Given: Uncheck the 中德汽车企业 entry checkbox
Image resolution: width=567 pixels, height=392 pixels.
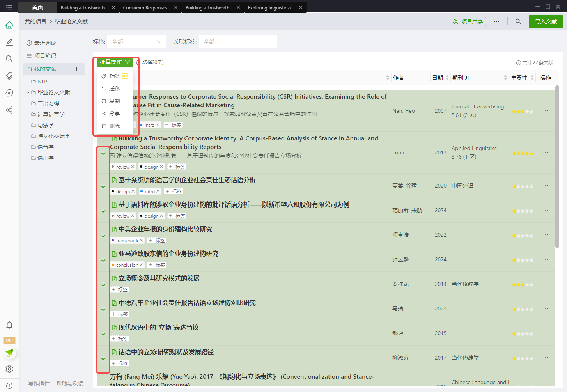Looking at the screenshot, I should (x=103, y=309).
